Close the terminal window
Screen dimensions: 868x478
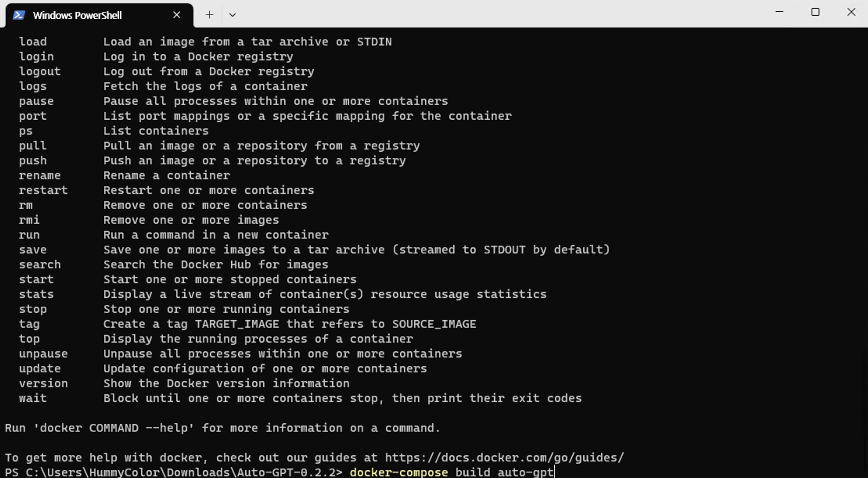(851, 12)
